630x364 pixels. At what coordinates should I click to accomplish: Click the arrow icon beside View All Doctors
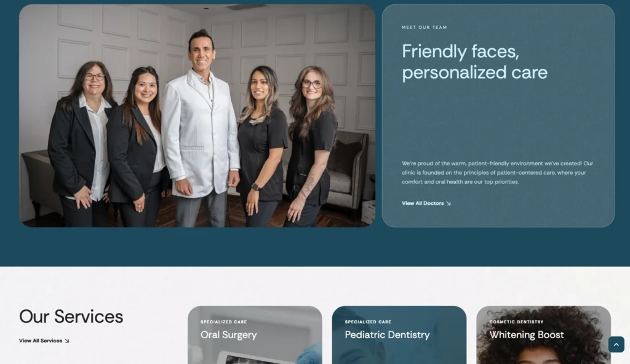pos(449,204)
